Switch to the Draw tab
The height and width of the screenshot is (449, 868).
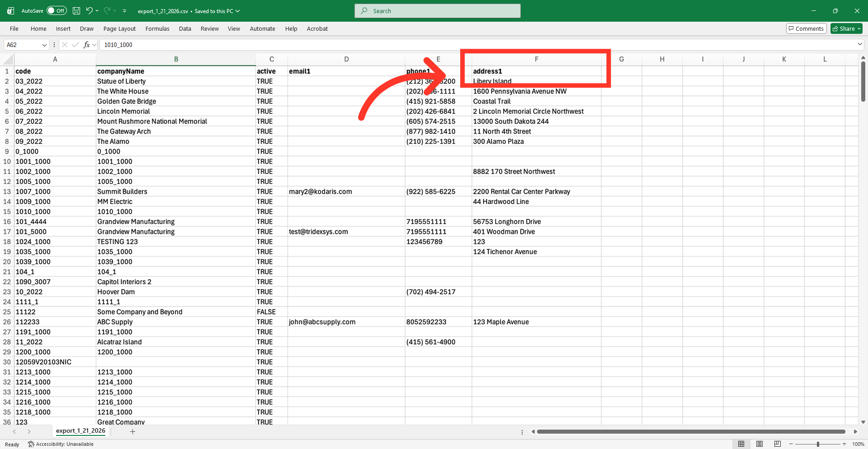click(x=87, y=28)
